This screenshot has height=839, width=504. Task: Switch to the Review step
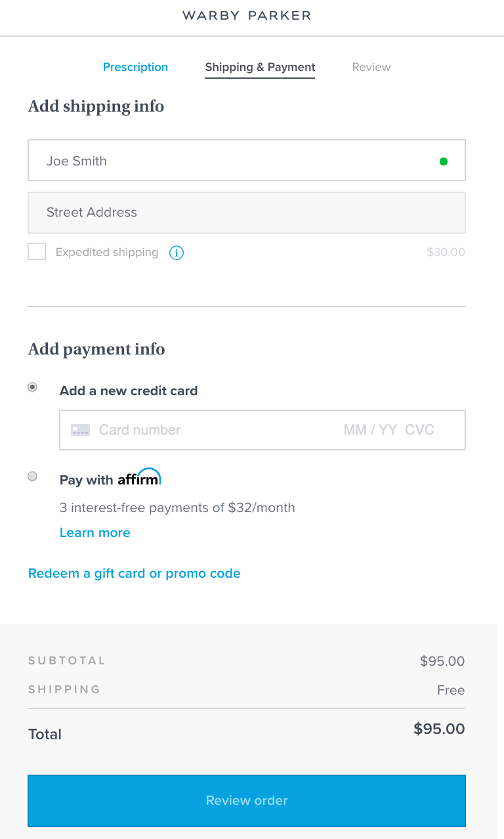[371, 67]
